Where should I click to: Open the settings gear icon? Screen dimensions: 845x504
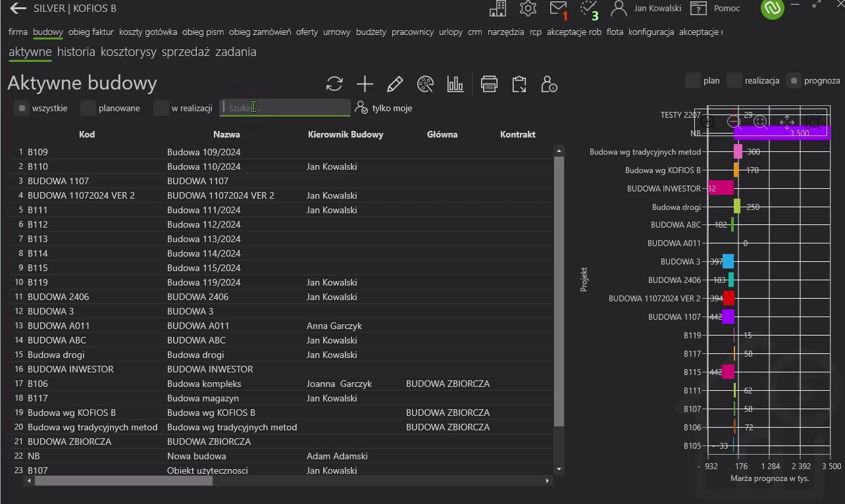pyautogui.click(x=528, y=9)
